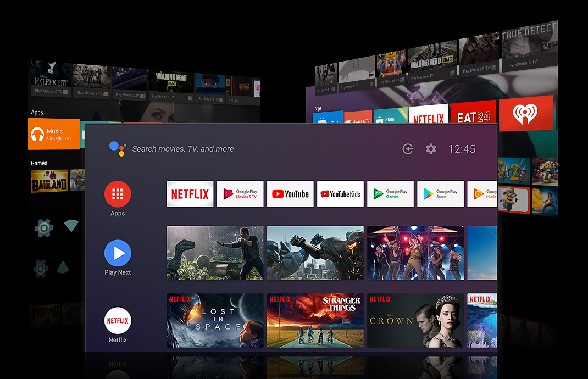Open Music Google Play on left screen

54,134
